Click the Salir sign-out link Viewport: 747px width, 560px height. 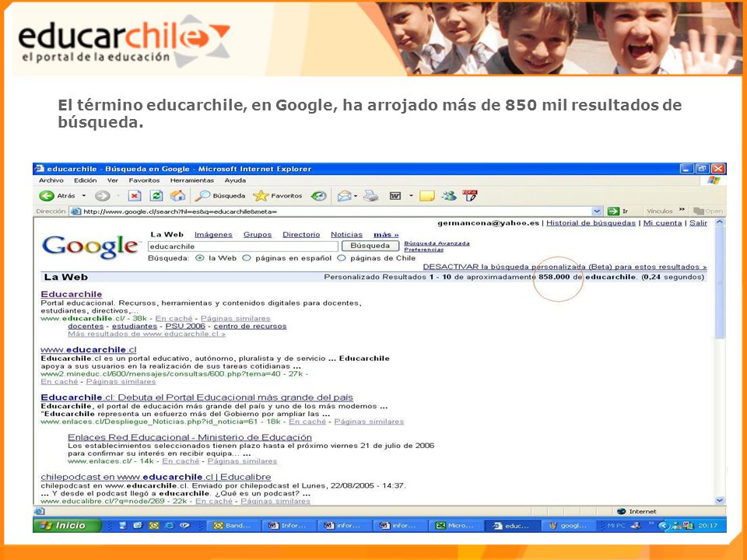[699, 223]
